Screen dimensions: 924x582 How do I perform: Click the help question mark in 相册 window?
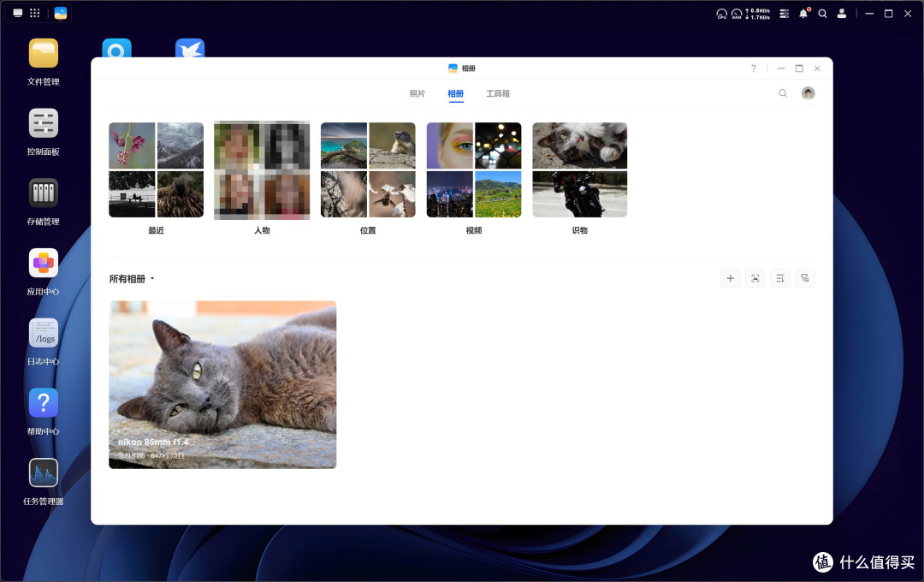coord(753,68)
